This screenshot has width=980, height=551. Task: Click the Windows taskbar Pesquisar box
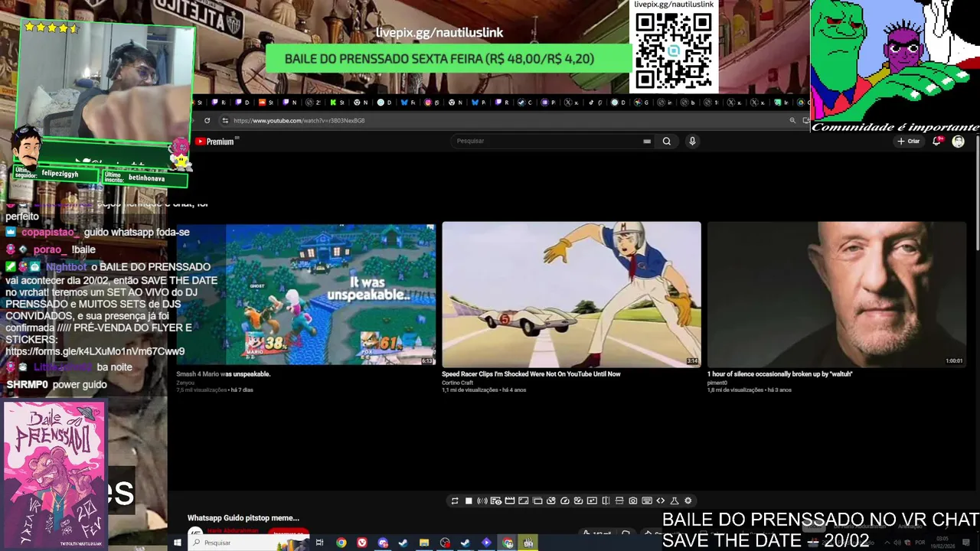tap(248, 543)
